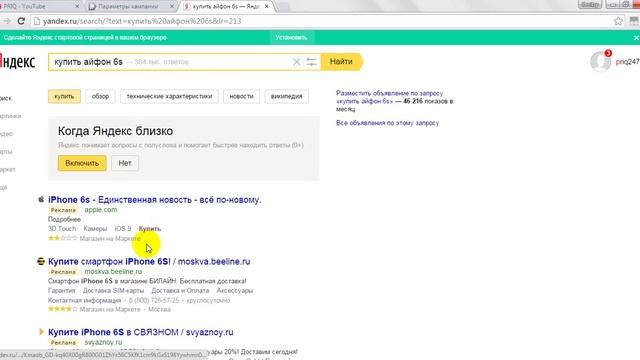Open the moskva.beeline.ru green URL

pyautogui.click(x=113, y=271)
